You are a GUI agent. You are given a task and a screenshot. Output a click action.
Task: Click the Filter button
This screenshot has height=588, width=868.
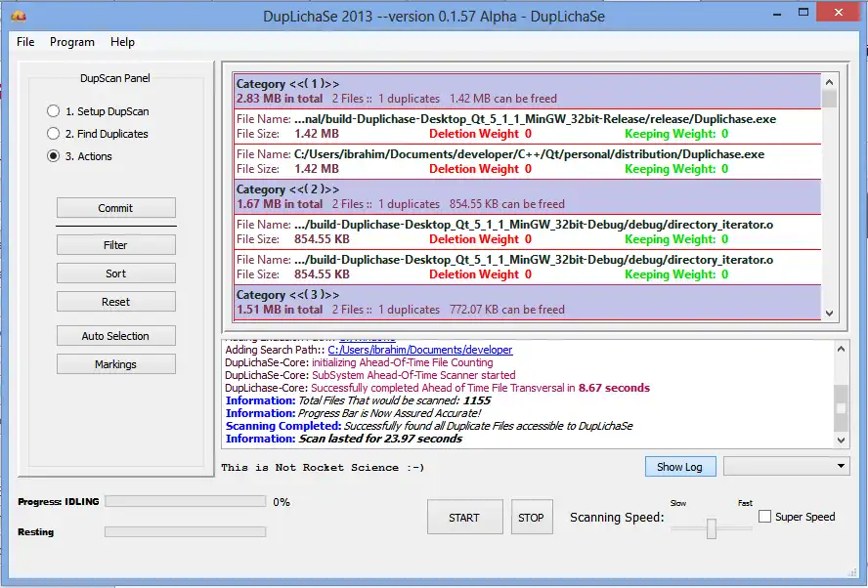point(115,245)
